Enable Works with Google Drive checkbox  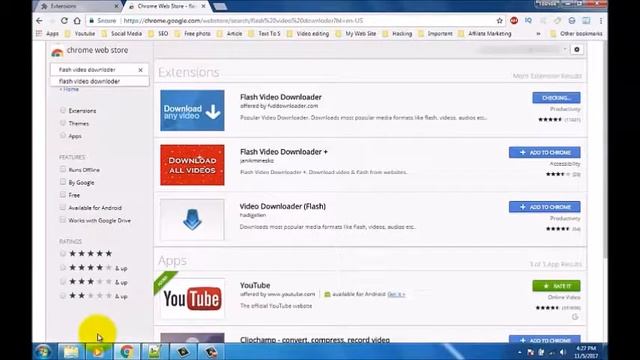pos(63,220)
